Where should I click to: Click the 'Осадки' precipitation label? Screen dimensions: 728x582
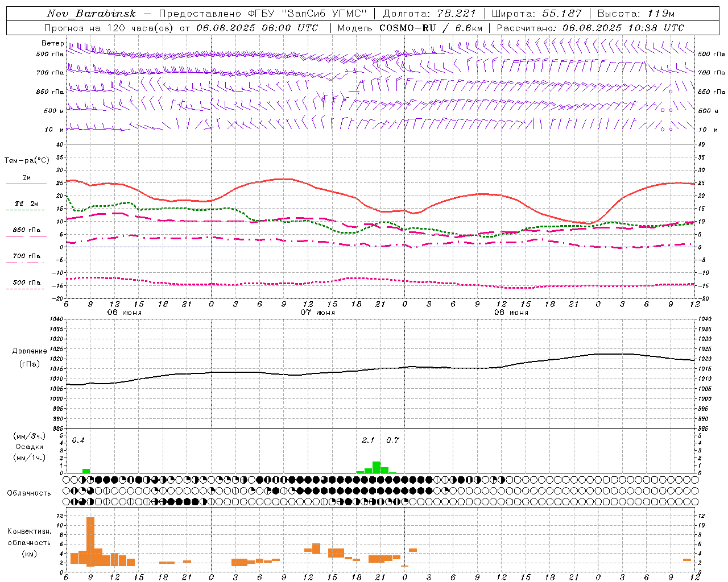pos(30,447)
